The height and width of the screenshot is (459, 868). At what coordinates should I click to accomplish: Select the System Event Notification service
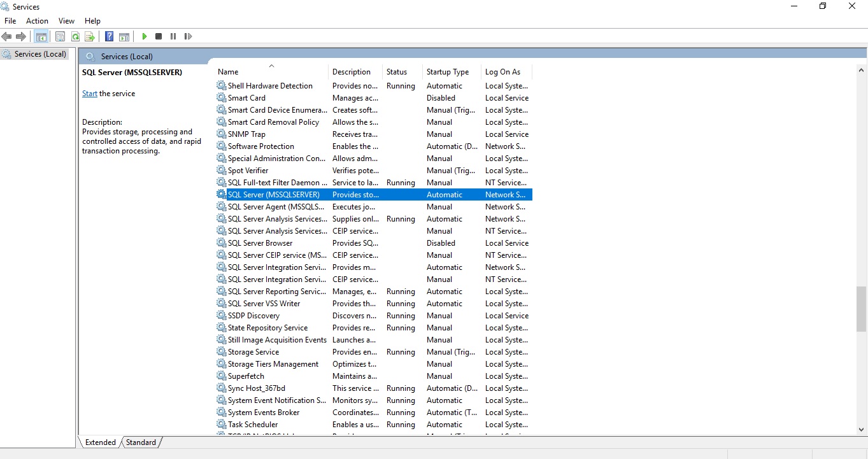(374, 400)
